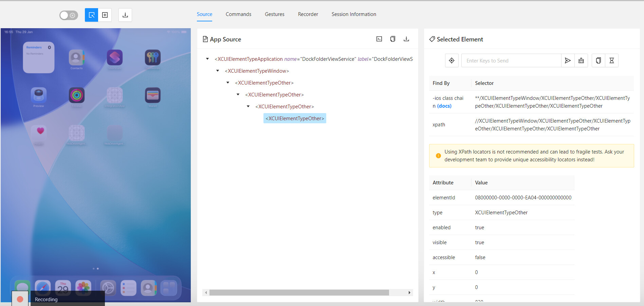Clear the element with the eraser icon
Image resolution: width=644 pixels, height=306 pixels.
(581, 60)
